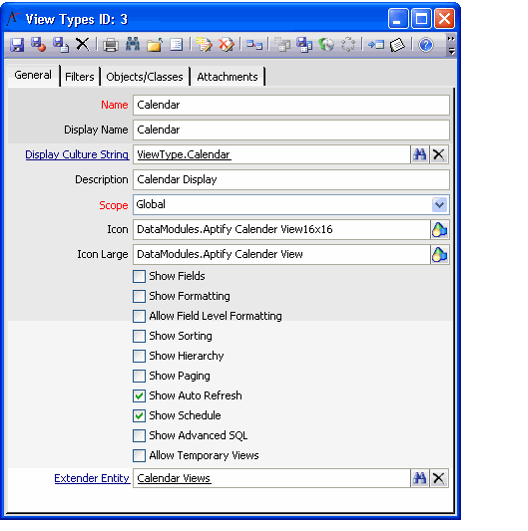Clear the Display Culture String with X icon
The width and height of the screenshot is (528, 531).
(439, 155)
